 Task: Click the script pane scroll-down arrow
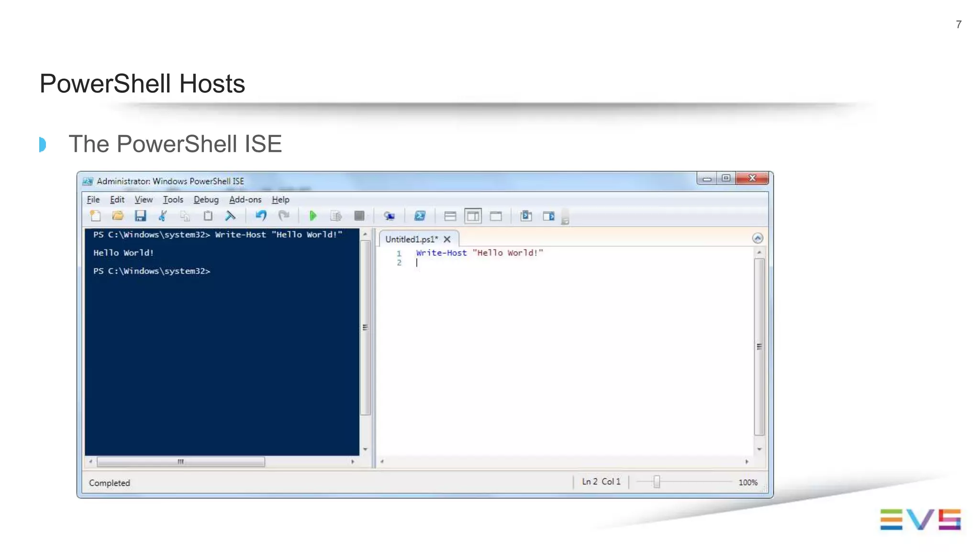tap(759, 449)
